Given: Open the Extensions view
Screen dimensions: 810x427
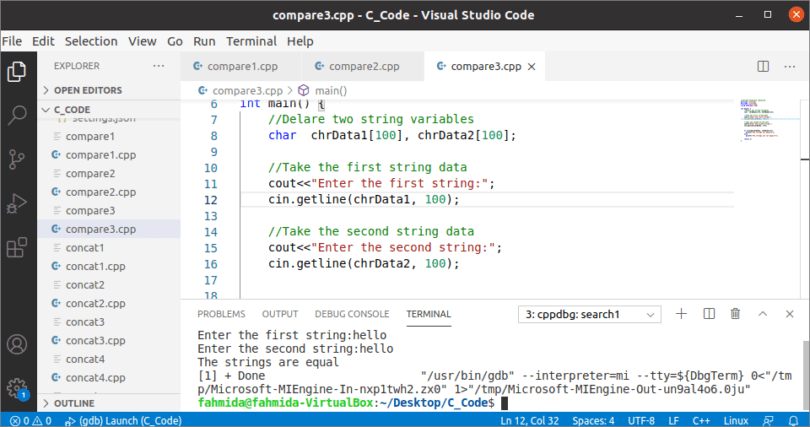Looking at the screenshot, I should 17,247.
